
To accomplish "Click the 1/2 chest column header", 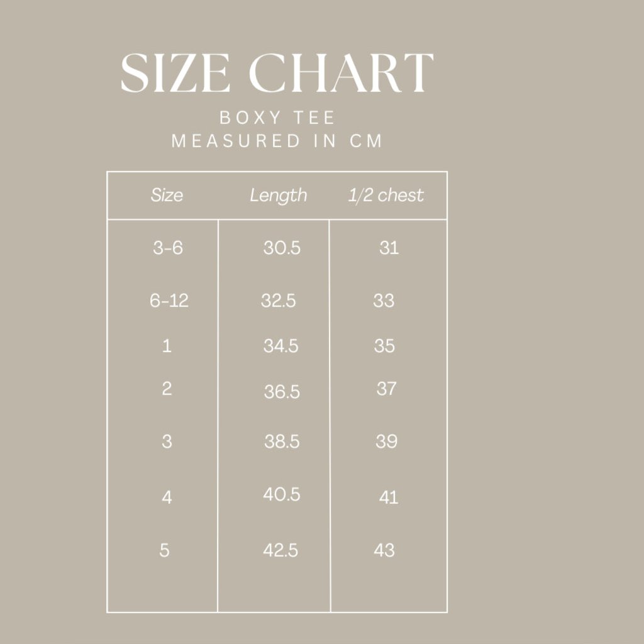I will (x=386, y=196).
